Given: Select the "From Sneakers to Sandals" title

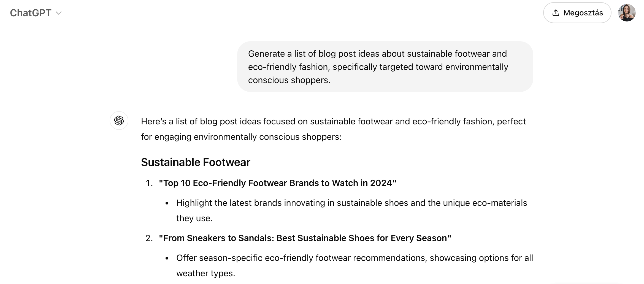Looking at the screenshot, I should 305,238.
